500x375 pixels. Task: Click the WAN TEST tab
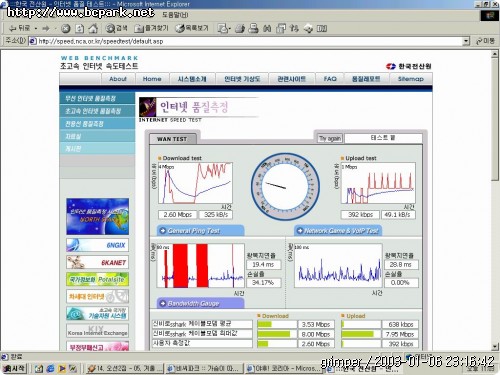pos(172,139)
